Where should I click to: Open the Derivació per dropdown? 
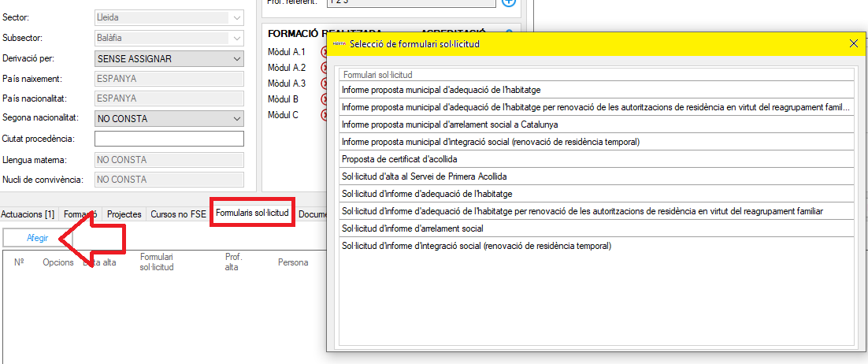pyautogui.click(x=238, y=59)
